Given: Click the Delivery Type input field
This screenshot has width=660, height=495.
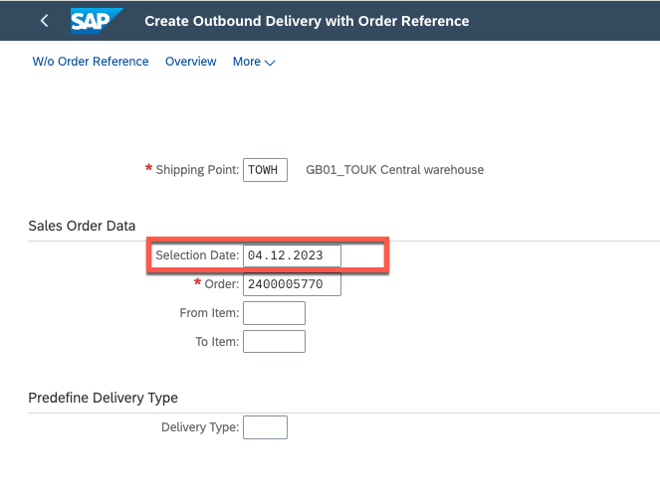Looking at the screenshot, I should coord(265,428).
